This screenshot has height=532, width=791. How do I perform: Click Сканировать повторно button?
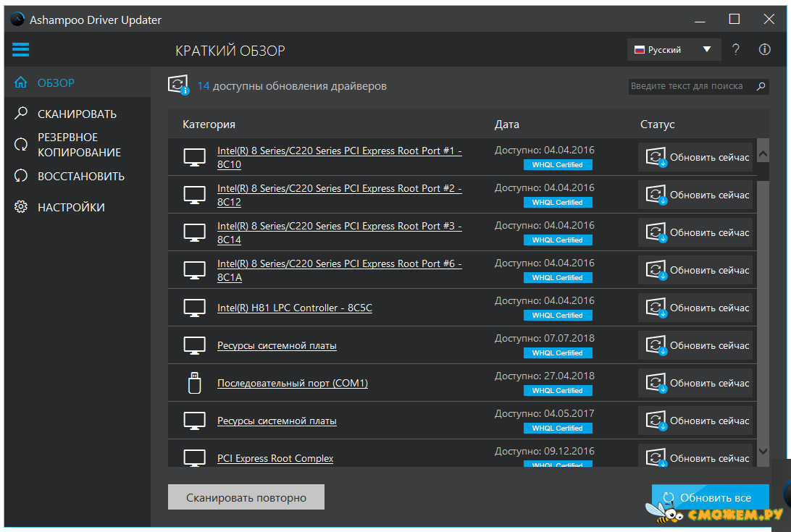coord(246,497)
